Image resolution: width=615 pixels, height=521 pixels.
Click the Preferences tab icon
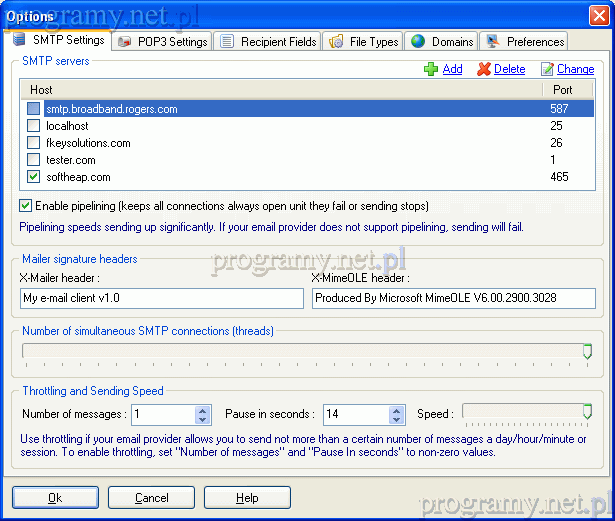(492, 42)
